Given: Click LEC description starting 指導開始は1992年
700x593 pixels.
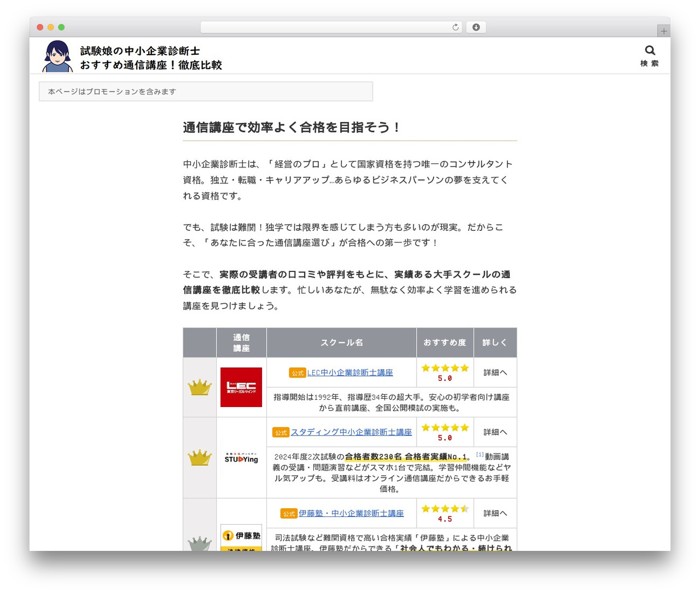Looking at the screenshot, I should tap(392, 402).
